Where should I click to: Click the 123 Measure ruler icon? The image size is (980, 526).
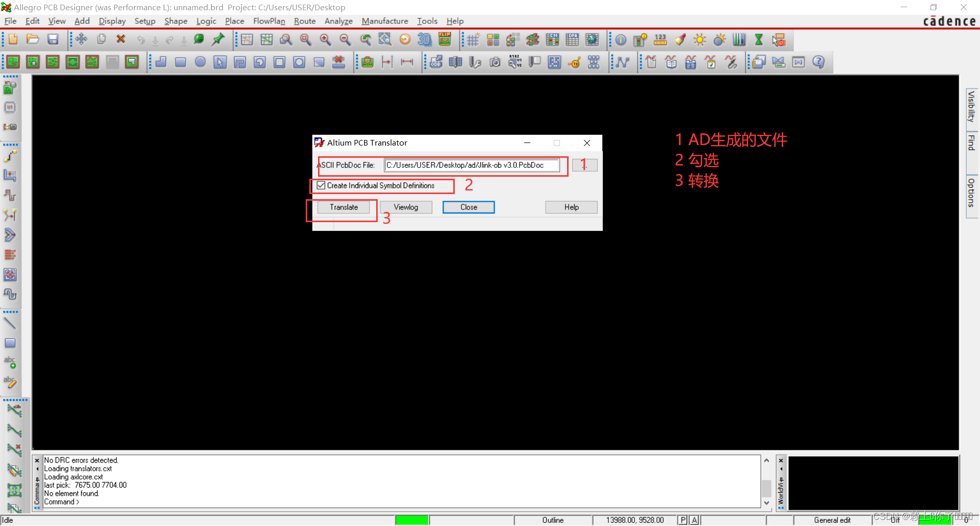[x=660, y=39]
